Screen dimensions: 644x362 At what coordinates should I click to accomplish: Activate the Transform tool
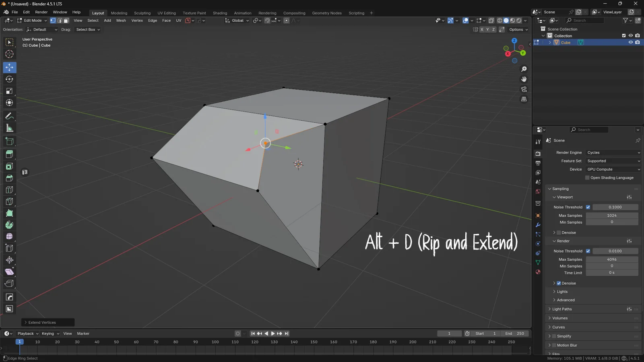pyautogui.click(x=9, y=103)
